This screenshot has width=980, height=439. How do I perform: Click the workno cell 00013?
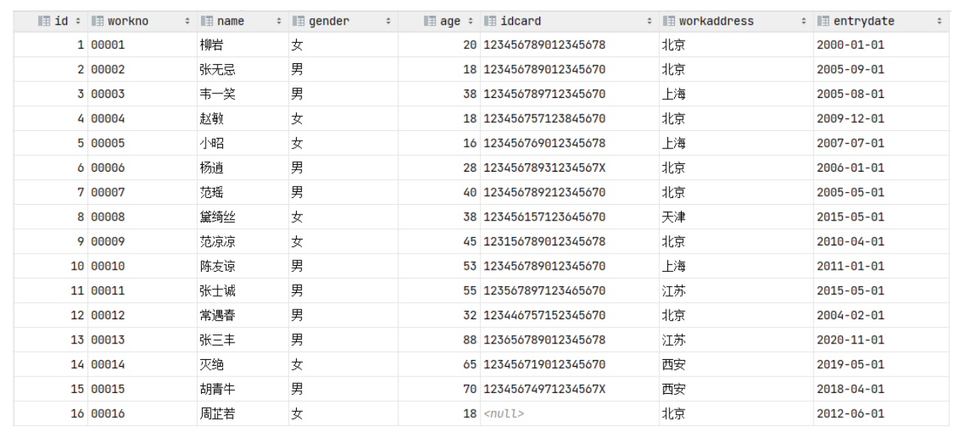(142, 340)
